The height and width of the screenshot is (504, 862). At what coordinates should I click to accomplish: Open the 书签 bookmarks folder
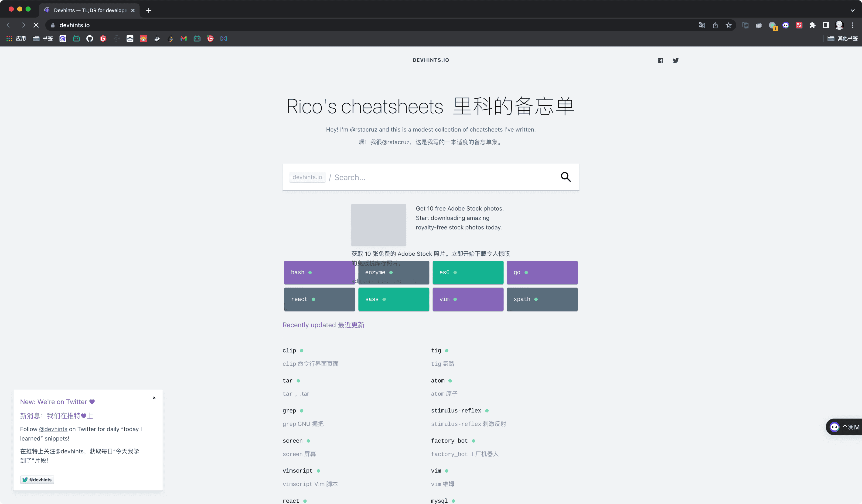(x=43, y=39)
